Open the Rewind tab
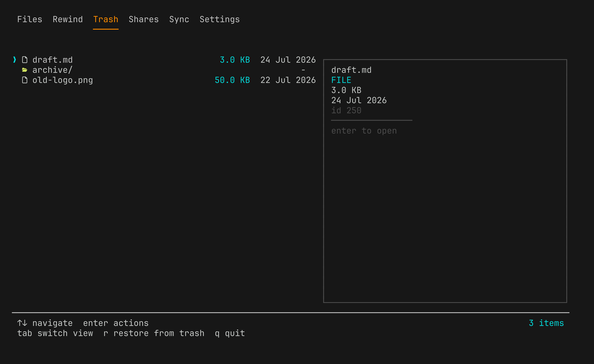Screen dimensions: 594x364 coord(68,19)
